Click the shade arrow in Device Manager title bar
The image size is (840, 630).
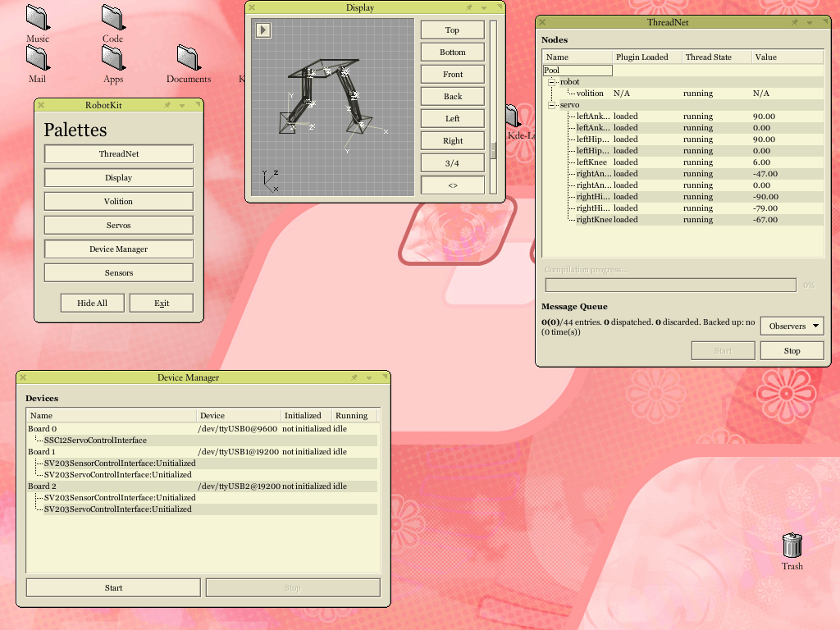[369, 377]
